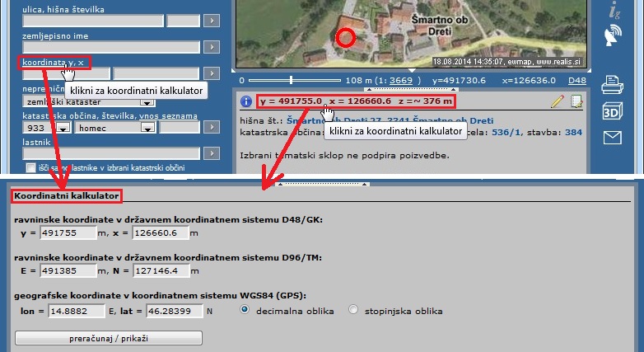The height and width of the screenshot is (352, 644).
Task: Open building number 384 link
Action: [x=574, y=133]
